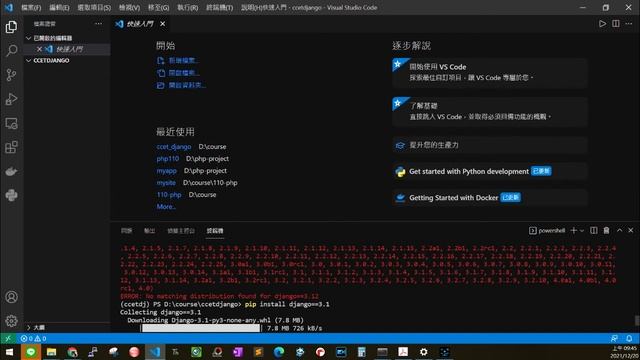The width and height of the screenshot is (640, 360).
Task: Open the LINE app in the taskbar
Action: click(x=31, y=352)
